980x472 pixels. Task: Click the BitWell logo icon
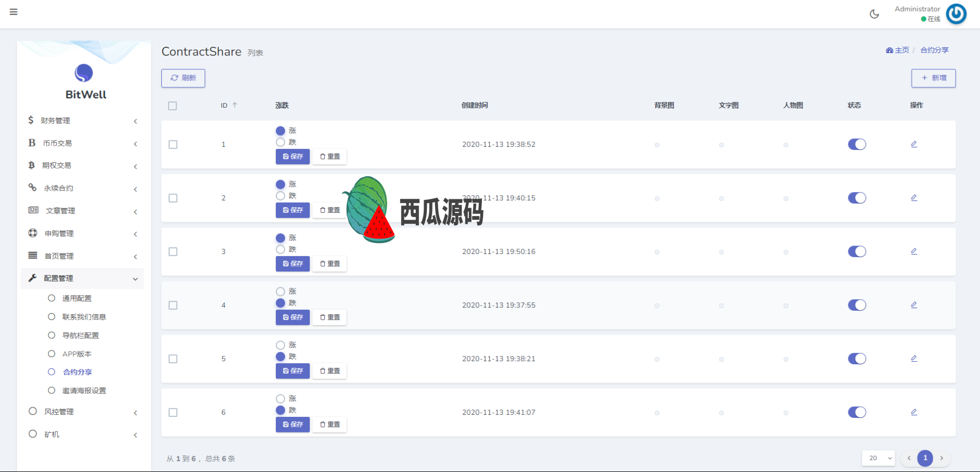[x=84, y=73]
